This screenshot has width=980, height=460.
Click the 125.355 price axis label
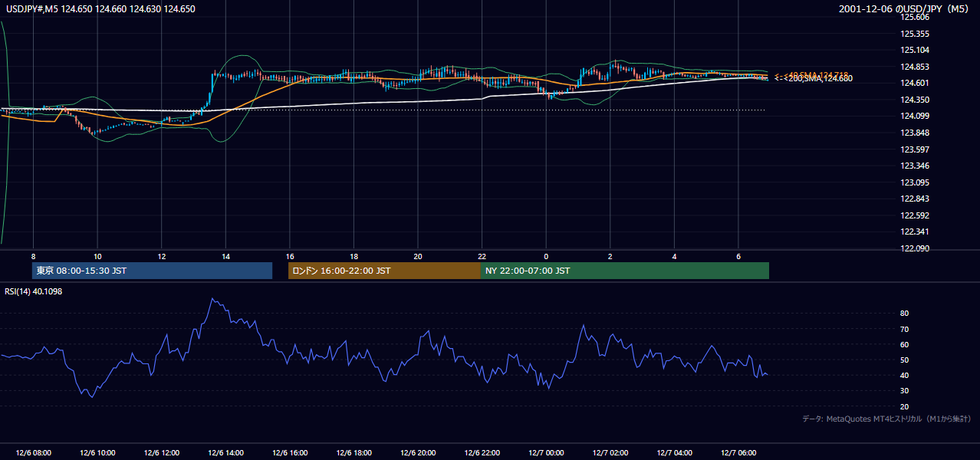pos(916,34)
